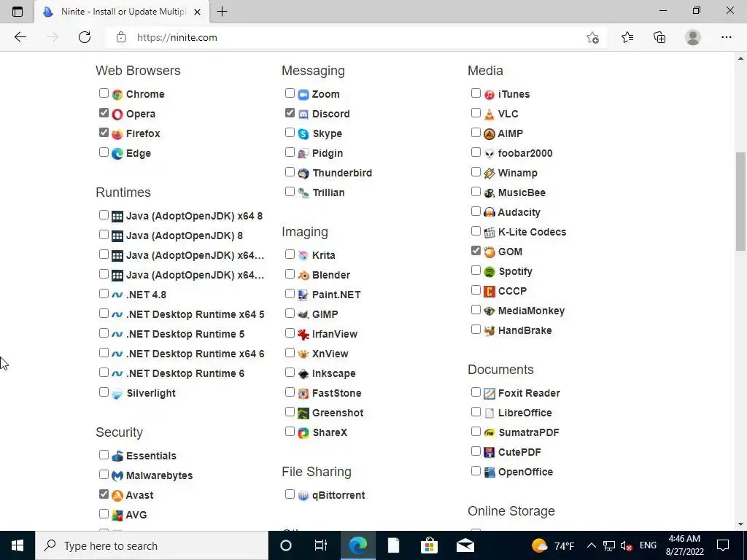This screenshot has width=747, height=560.
Task: Uncheck the GOM checkbox
Action: pos(476,250)
